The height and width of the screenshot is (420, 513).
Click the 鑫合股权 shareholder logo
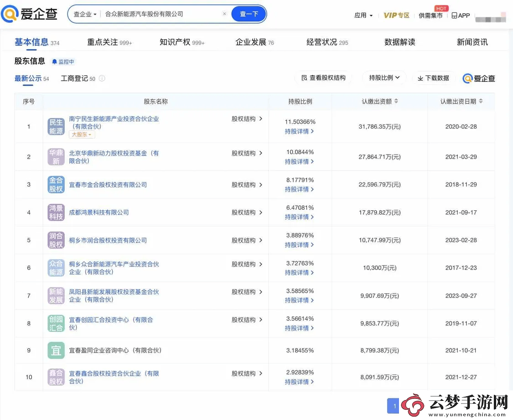point(56,377)
